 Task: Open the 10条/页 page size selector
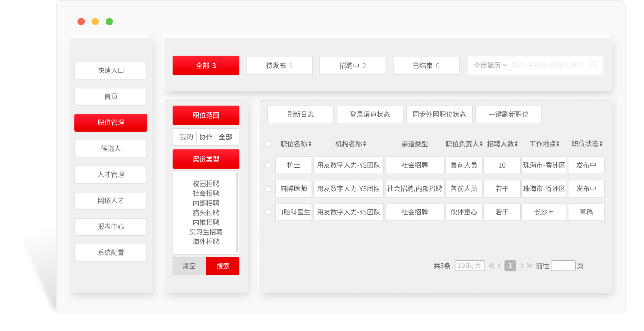(x=470, y=266)
